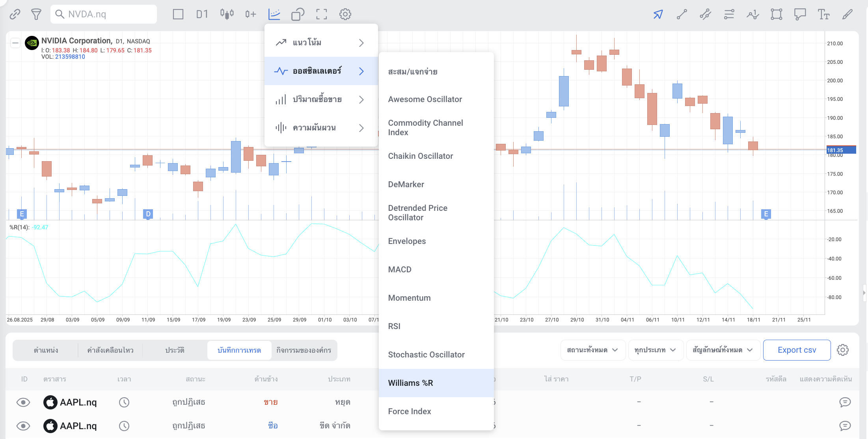The image size is (868, 439).
Task: Toggle visibility eye of second AAPL.nq row
Action: 23,426
